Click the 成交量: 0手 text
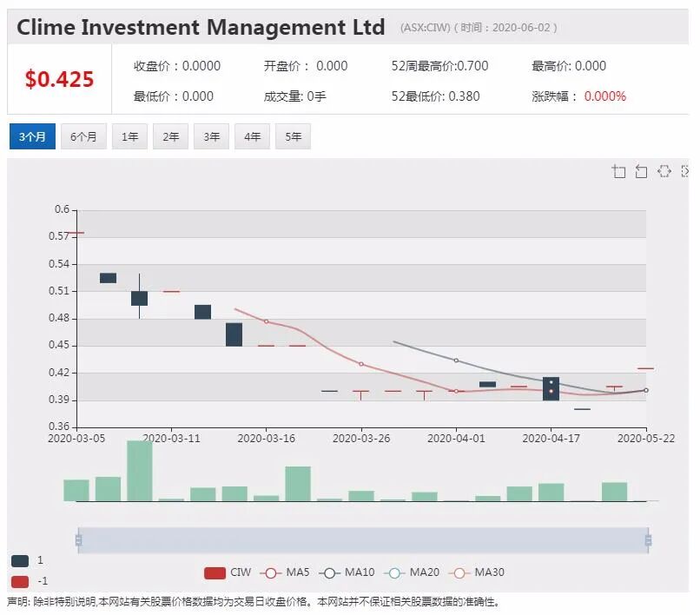This screenshot has height=615, width=700. click(x=294, y=96)
